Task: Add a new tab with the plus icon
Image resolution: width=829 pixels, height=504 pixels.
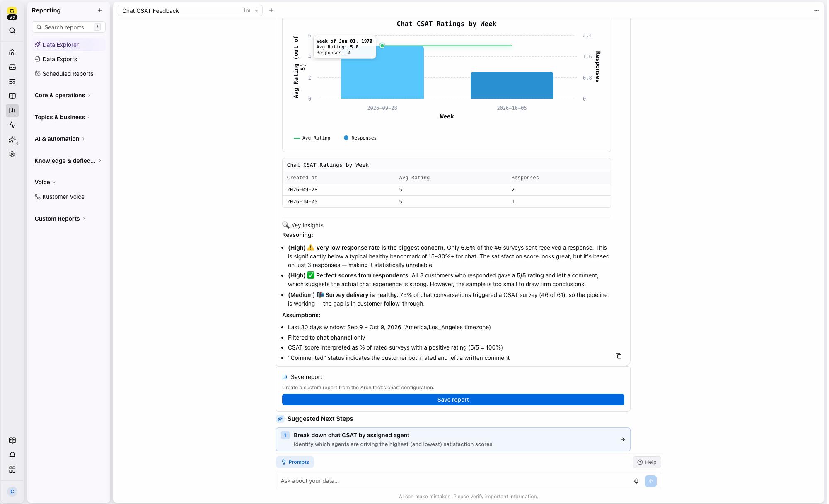Action: pyautogui.click(x=271, y=10)
